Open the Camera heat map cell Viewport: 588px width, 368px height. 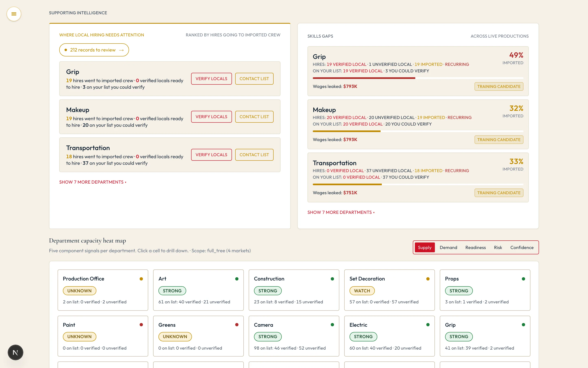(x=294, y=336)
